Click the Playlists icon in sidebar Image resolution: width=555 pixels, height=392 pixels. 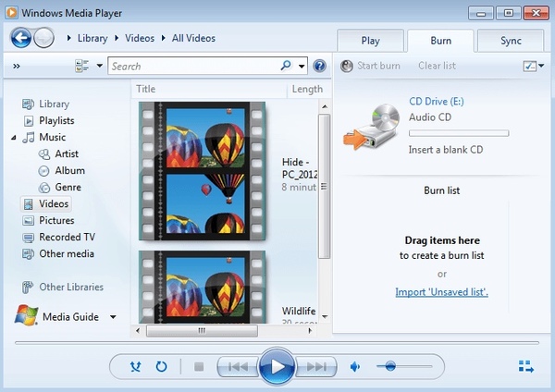pyautogui.click(x=29, y=120)
